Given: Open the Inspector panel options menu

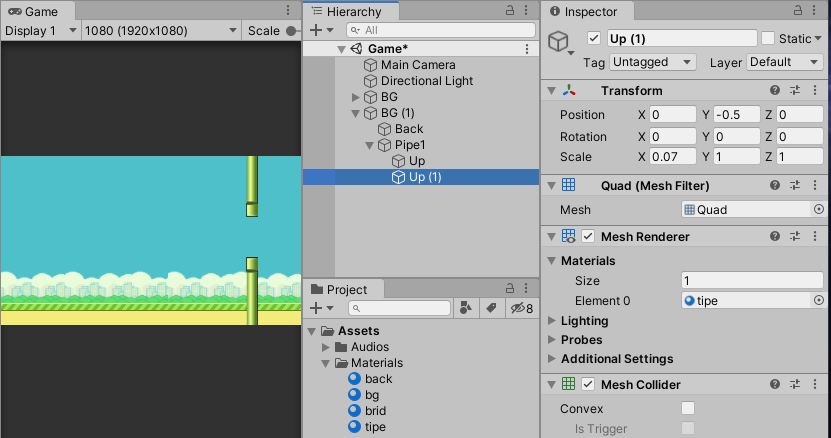Looking at the screenshot, I should coord(814,10).
